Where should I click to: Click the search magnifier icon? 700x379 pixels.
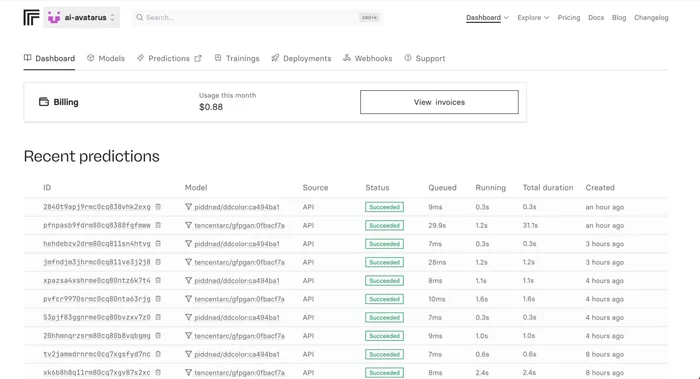coord(140,17)
